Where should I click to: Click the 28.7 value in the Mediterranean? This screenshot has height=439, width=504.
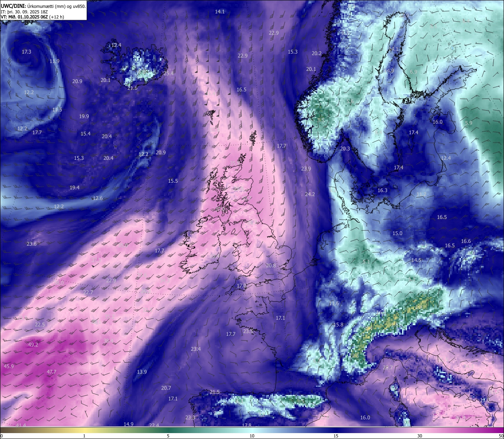coord(388,367)
